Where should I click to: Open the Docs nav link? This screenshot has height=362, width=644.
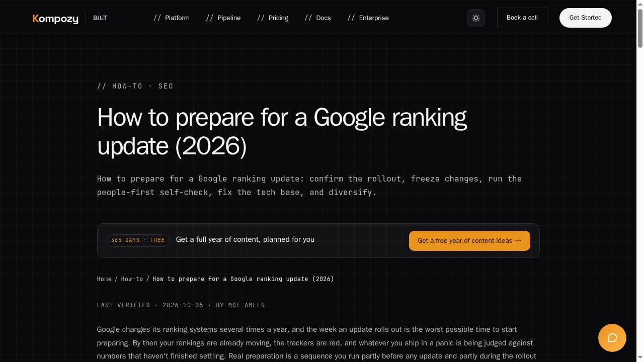pyautogui.click(x=317, y=18)
